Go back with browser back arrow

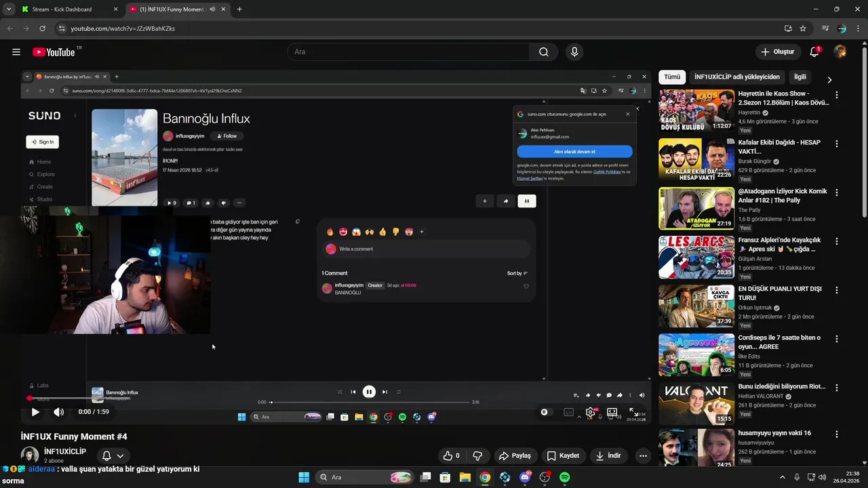pos(9,28)
